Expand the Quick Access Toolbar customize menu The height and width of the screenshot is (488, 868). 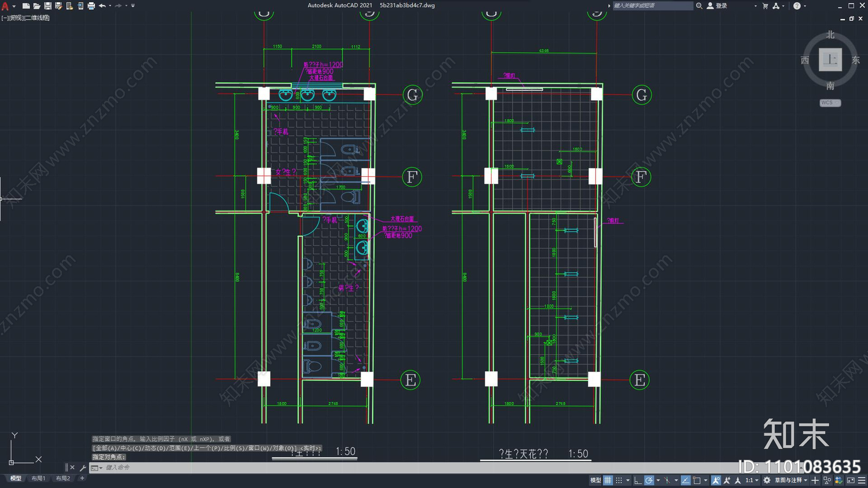[x=133, y=6]
